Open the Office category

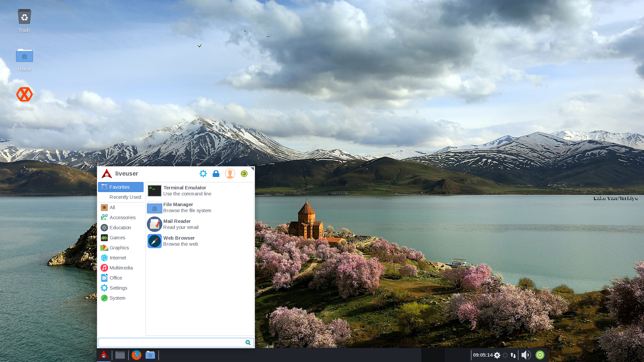coord(121,278)
